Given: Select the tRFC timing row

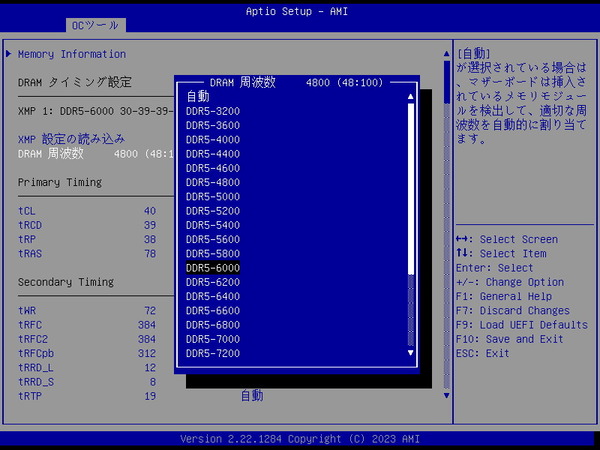Looking at the screenshot, I should tap(87, 325).
